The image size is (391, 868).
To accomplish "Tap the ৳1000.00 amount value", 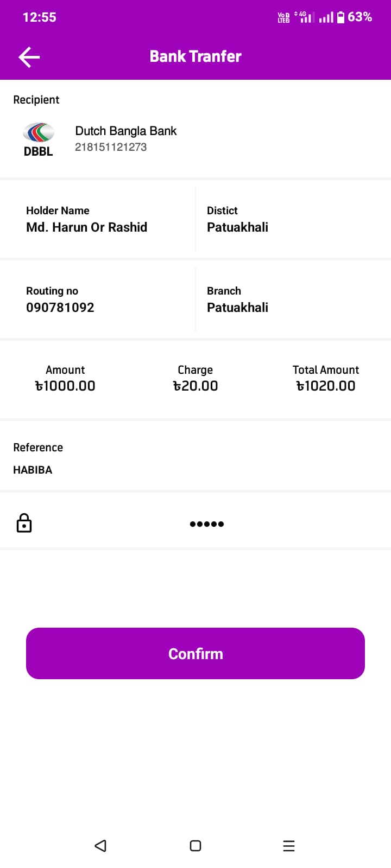I will 65,386.
